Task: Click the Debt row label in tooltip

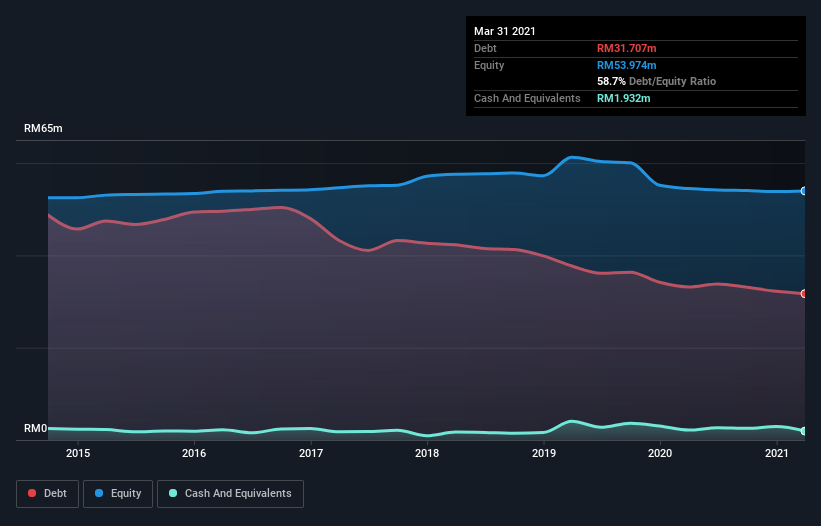Action: [x=485, y=48]
